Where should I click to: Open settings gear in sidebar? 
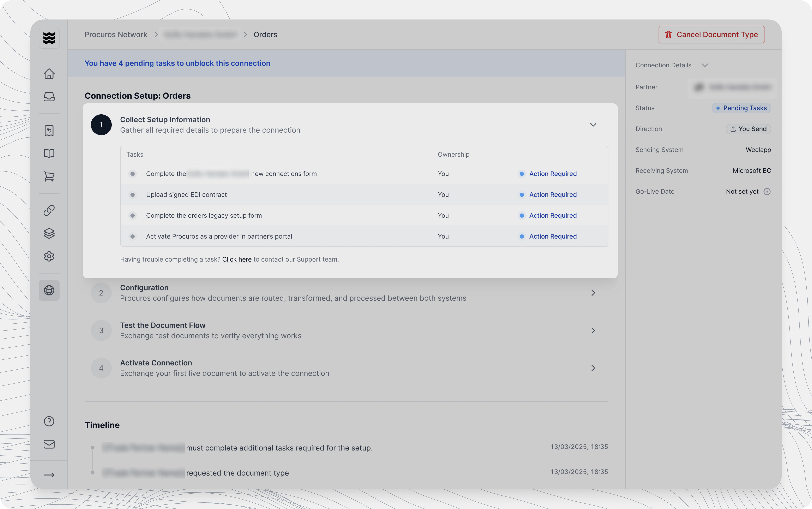49,256
